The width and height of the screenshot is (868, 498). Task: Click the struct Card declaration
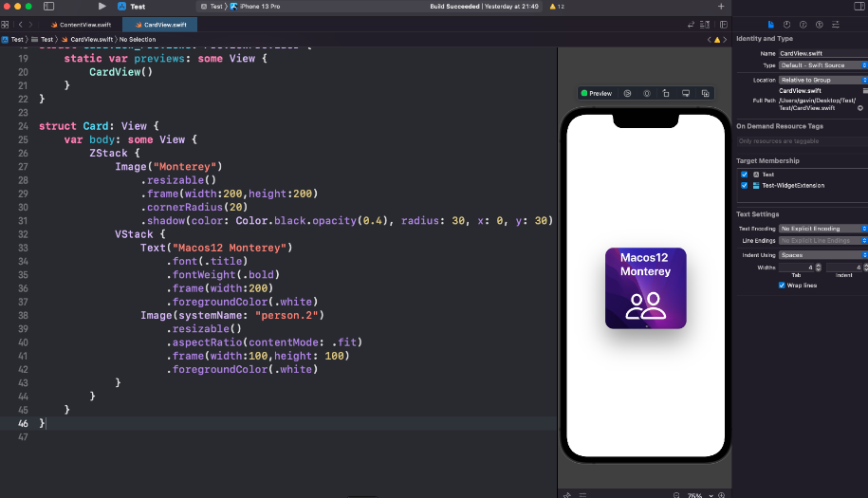click(99, 126)
